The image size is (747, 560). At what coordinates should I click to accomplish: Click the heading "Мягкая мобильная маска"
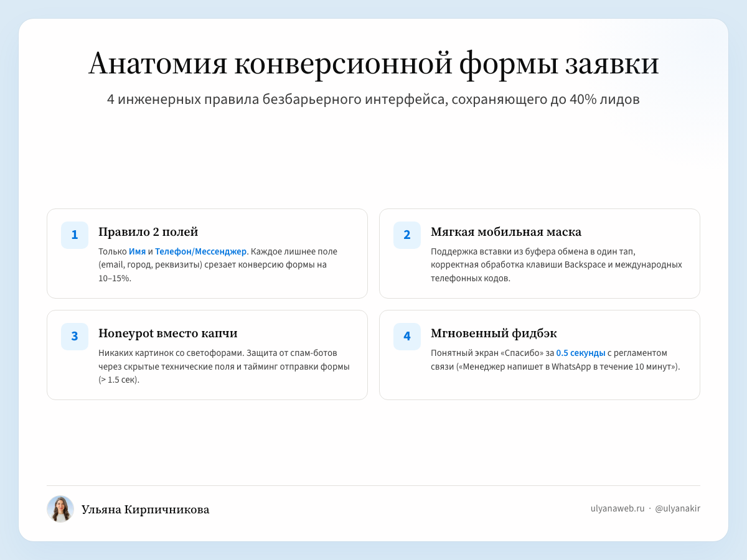pyautogui.click(x=506, y=232)
